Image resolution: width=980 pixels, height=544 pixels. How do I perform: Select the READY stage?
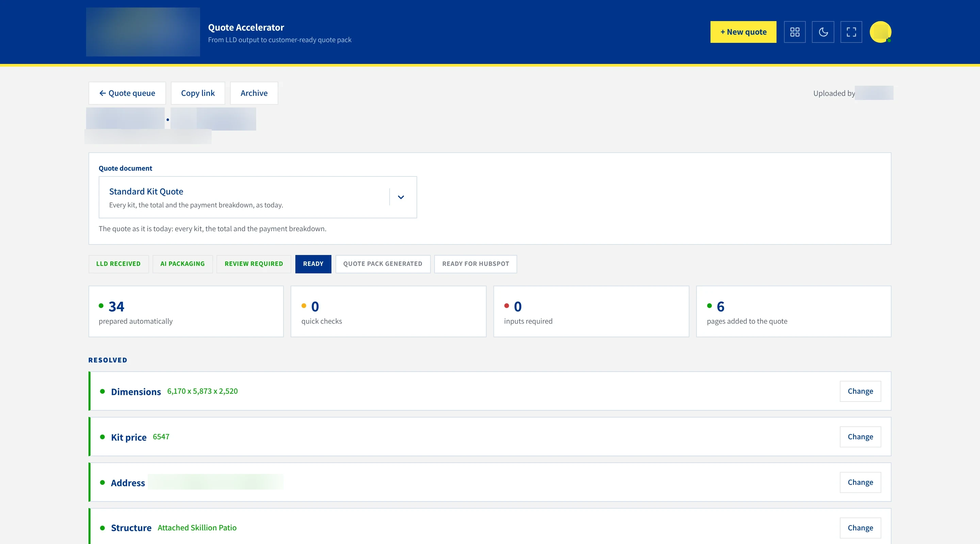(x=313, y=264)
